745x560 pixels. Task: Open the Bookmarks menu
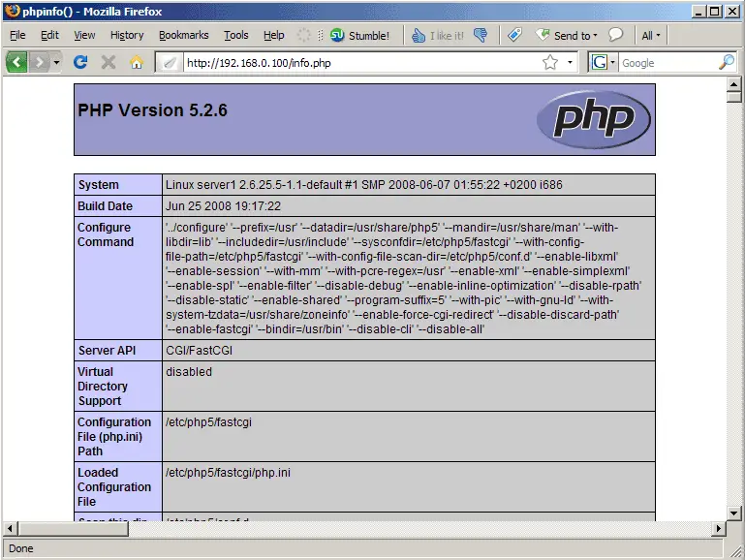[x=183, y=35]
